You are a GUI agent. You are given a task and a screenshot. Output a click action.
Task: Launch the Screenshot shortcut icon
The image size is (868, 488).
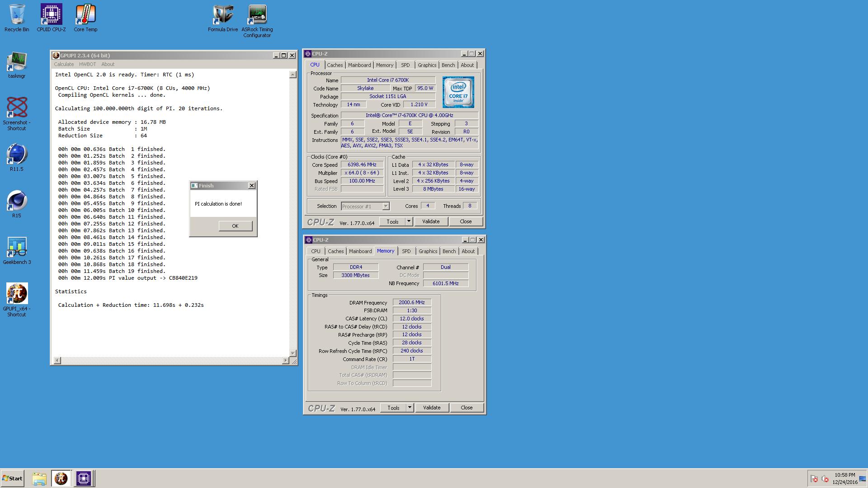click(17, 113)
